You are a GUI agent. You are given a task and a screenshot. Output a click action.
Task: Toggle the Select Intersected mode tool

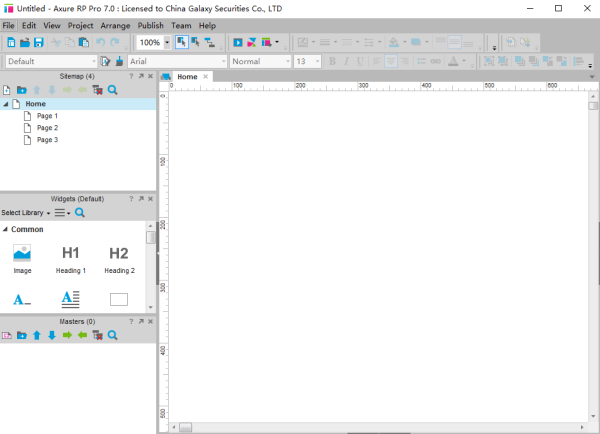[x=181, y=42]
